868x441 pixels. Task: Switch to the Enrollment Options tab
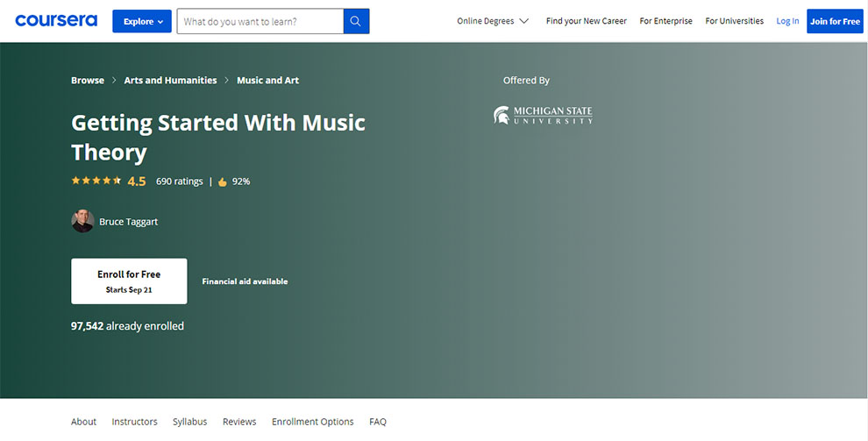pyautogui.click(x=313, y=422)
